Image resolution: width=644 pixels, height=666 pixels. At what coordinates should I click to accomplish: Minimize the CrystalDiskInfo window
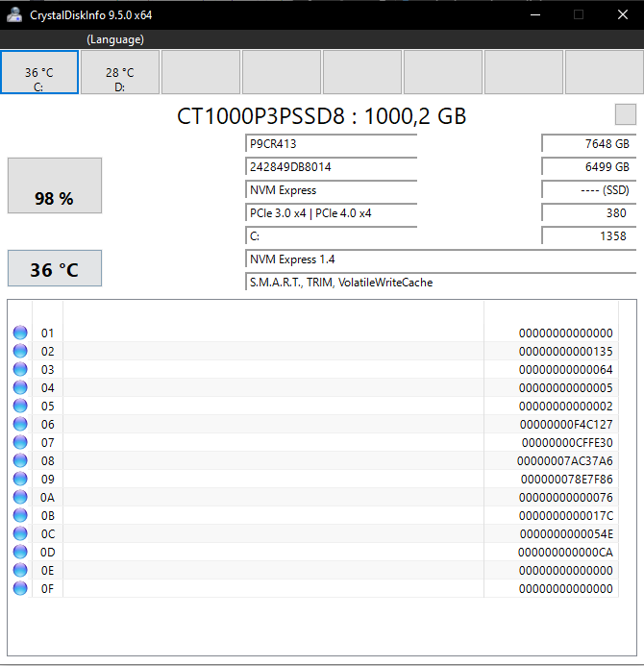pos(535,14)
